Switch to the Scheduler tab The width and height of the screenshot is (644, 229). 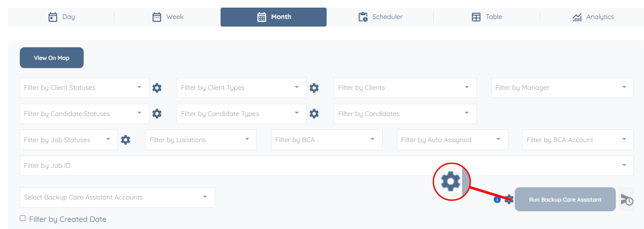pyautogui.click(x=380, y=17)
